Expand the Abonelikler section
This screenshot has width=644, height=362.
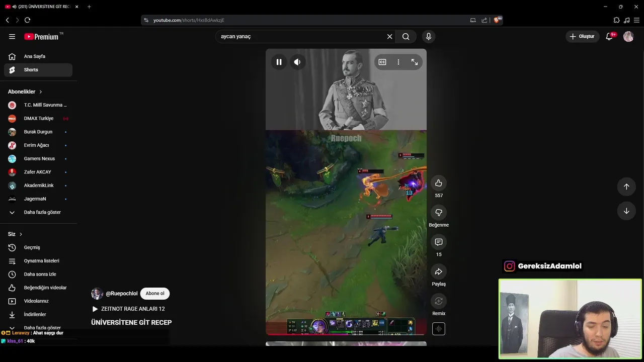(25, 92)
